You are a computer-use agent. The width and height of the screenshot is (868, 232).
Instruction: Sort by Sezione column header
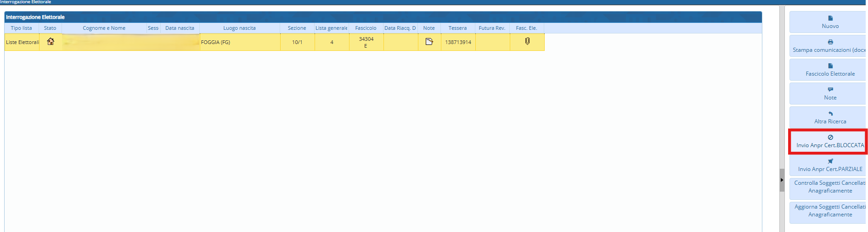(x=297, y=28)
